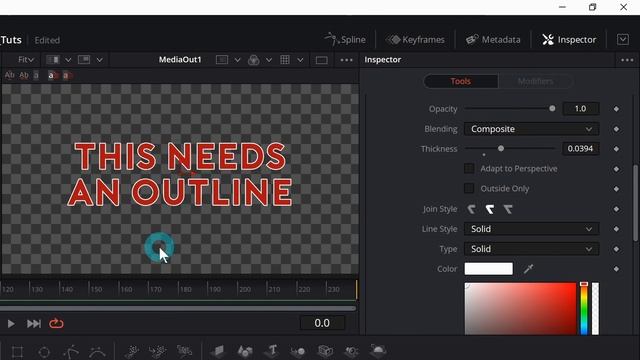The image size is (640, 360).
Task: Open the viewer three-dot options menu
Action: (x=347, y=60)
